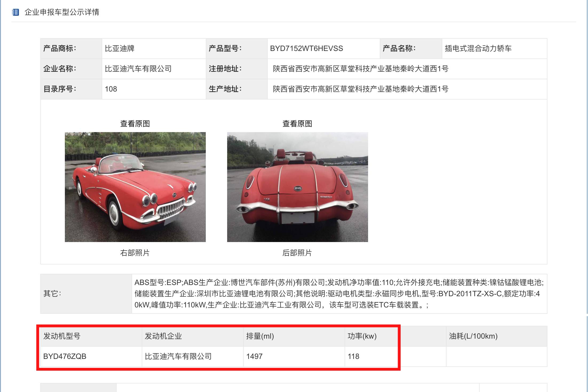Click the caption 后部照片
This screenshot has height=392, width=588.
click(x=297, y=253)
